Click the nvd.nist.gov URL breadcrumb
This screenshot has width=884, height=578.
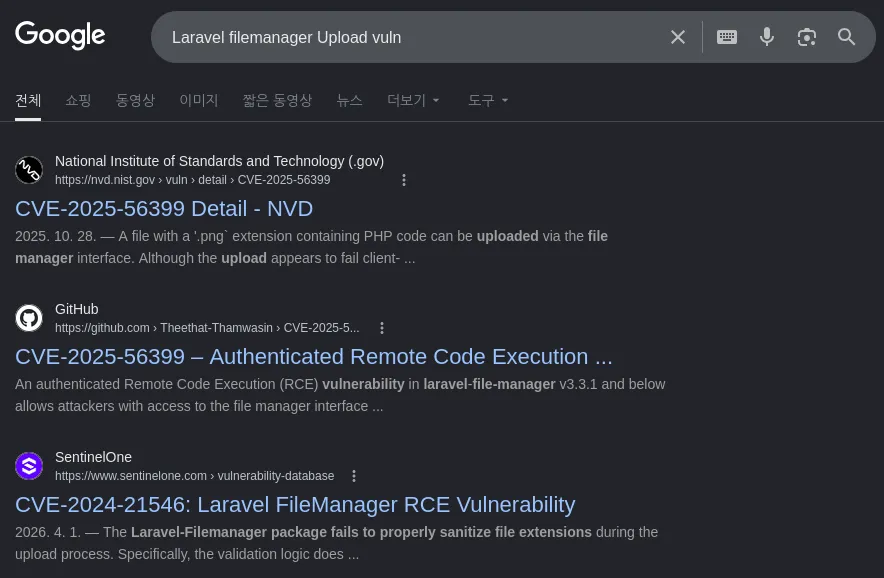(193, 180)
